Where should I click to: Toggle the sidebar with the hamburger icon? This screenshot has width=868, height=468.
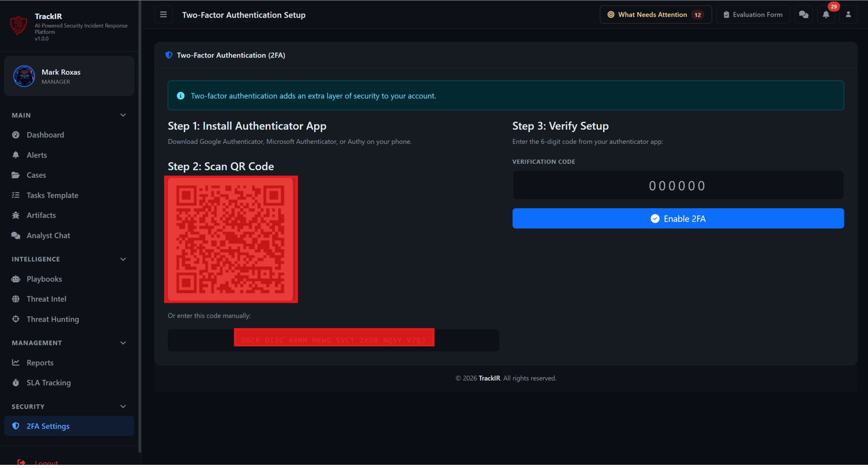point(163,14)
